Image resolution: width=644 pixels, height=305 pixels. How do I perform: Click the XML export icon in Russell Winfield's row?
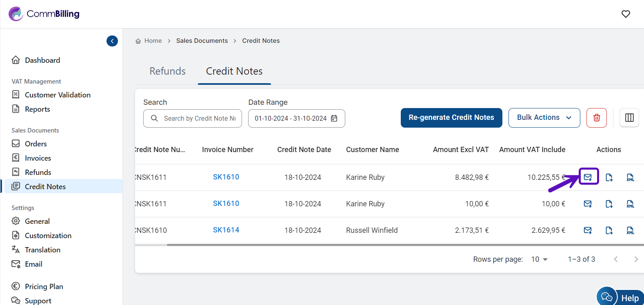pos(630,230)
